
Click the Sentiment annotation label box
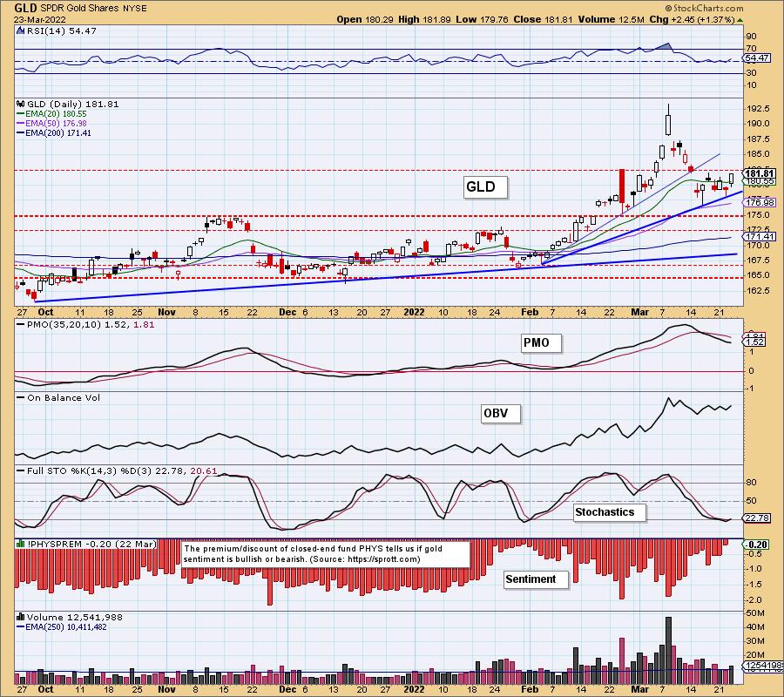coord(536,579)
